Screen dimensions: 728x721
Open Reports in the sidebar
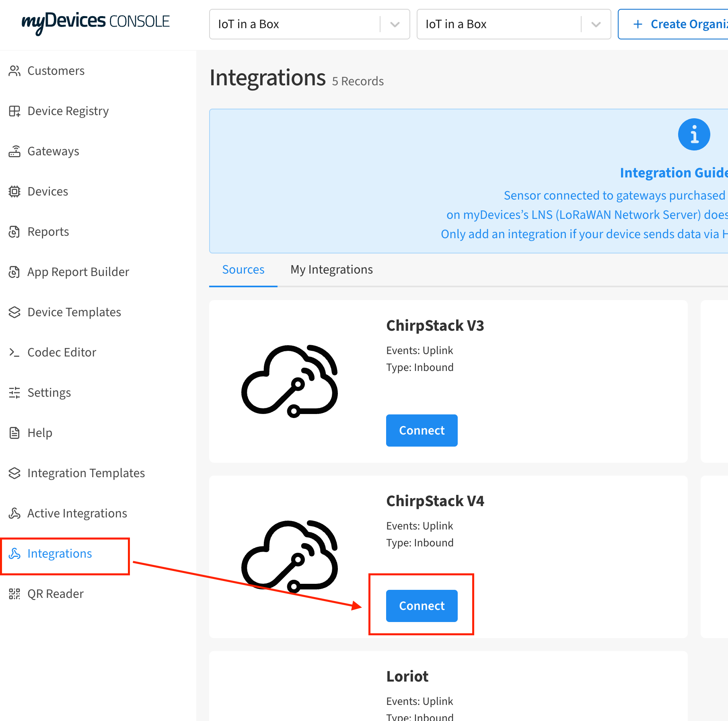pyautogui.click(x=48, y=232)
